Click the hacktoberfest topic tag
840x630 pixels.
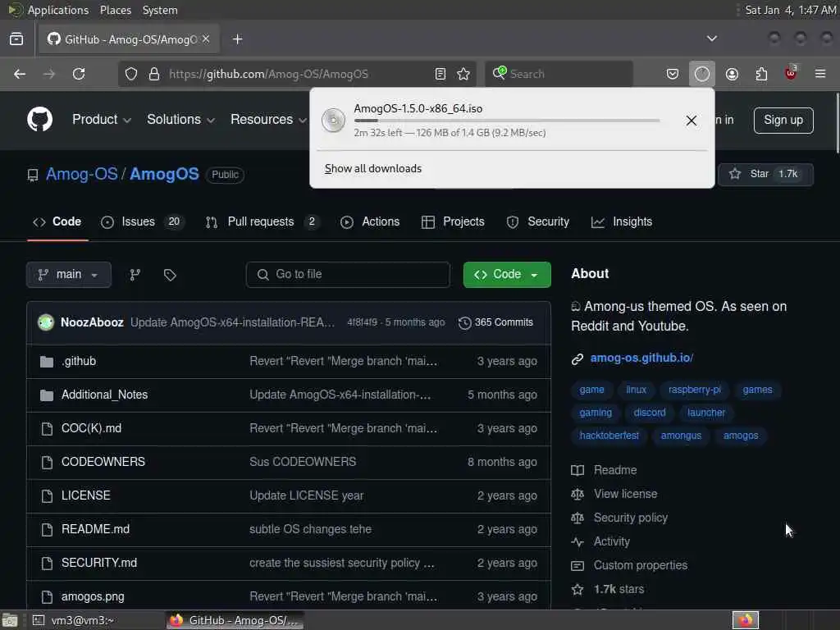click(x=609, y=436)
